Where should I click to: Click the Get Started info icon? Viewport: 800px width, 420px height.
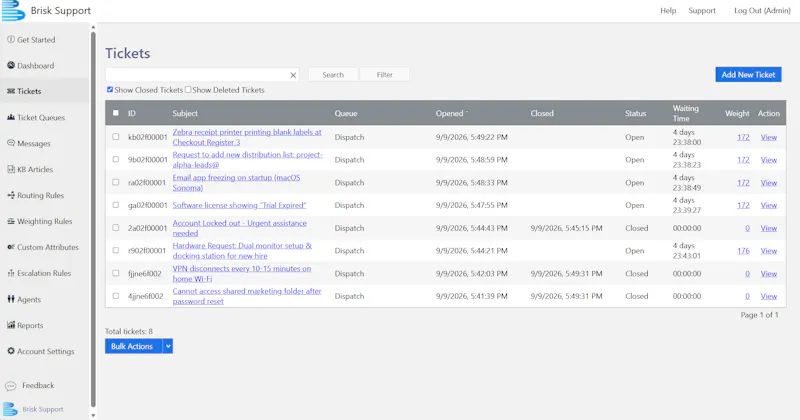[x=11, y=39]
